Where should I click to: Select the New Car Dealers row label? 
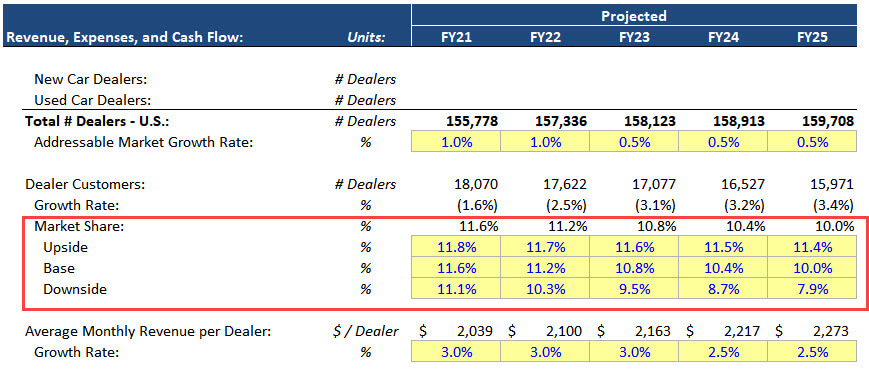point(90,79)
